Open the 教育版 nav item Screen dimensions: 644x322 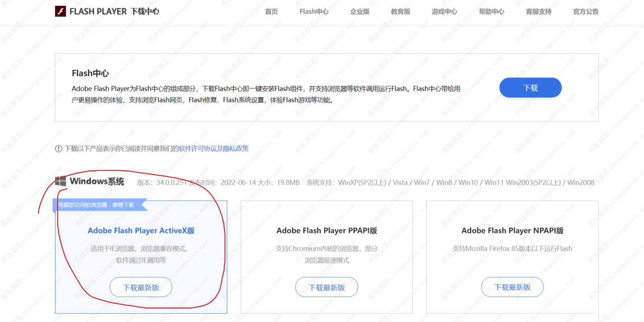401,12
